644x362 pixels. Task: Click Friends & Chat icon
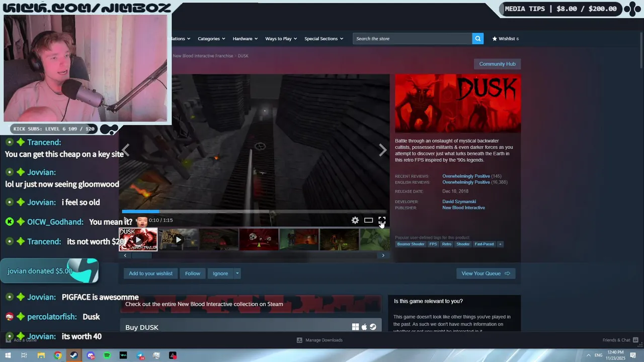[635, 340]
